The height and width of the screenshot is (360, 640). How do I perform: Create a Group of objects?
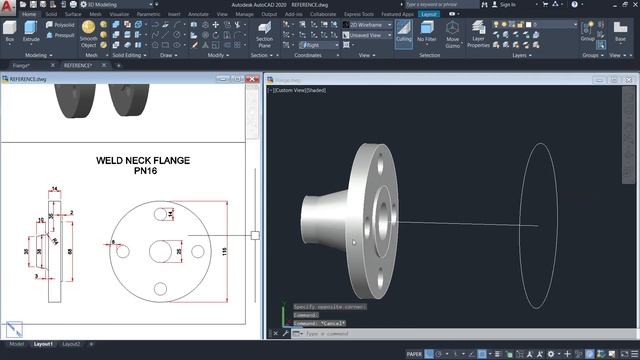587,32
